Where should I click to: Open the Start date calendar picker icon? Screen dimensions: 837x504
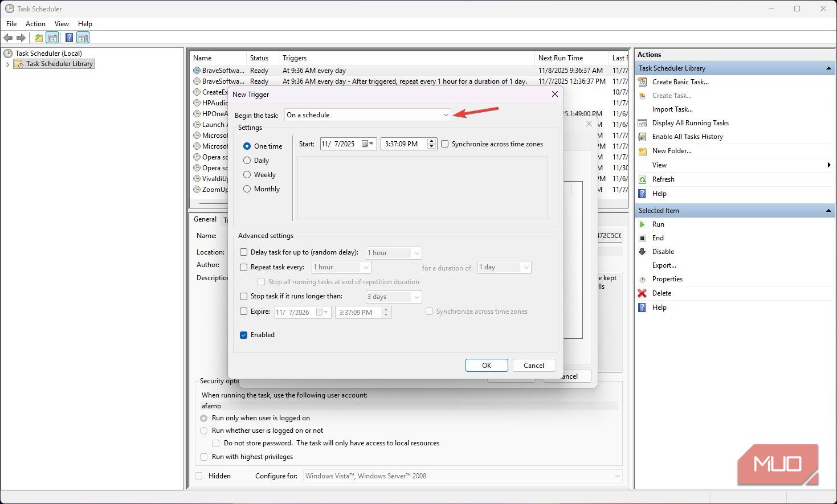pos(368,144)
